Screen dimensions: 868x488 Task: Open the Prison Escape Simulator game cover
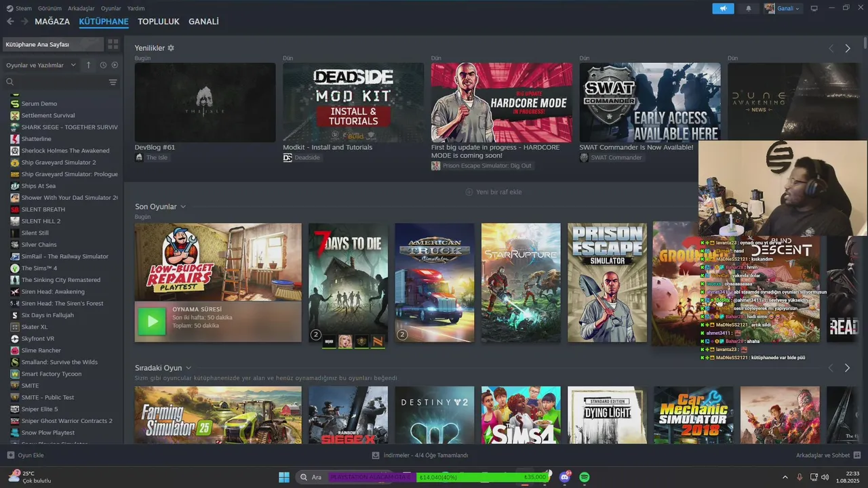607,283
